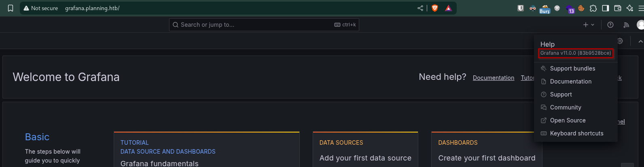The image size is (644, 167).
Task: Select Keyboard shortcuts in Help menu
Action: pos(576,133)
